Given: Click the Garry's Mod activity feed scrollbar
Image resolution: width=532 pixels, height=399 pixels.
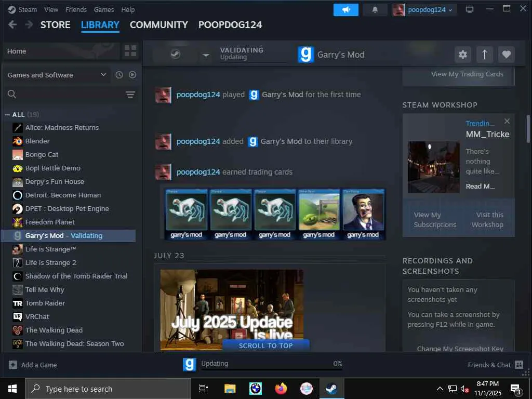Looking at the screenshot, I should click(x=528, y=129).
